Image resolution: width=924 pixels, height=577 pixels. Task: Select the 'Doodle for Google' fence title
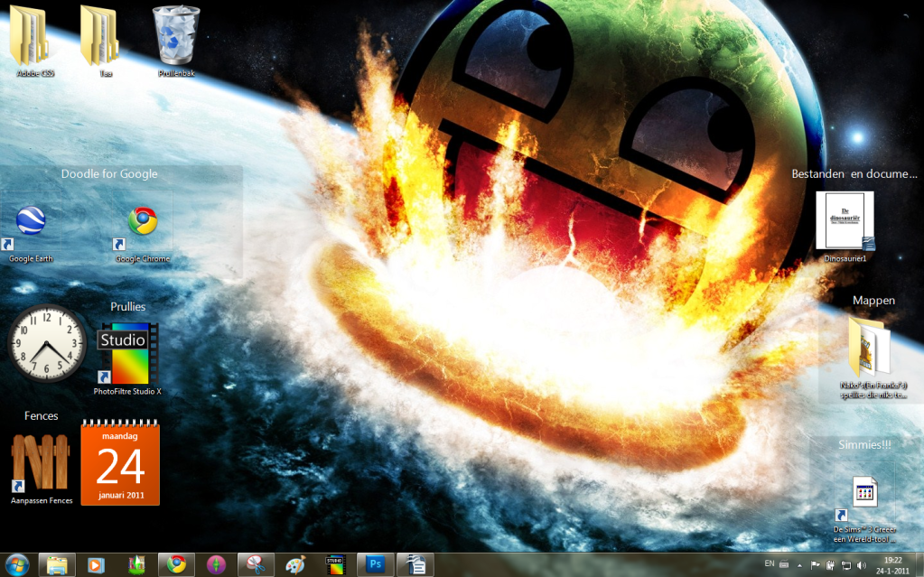point(109,174)
